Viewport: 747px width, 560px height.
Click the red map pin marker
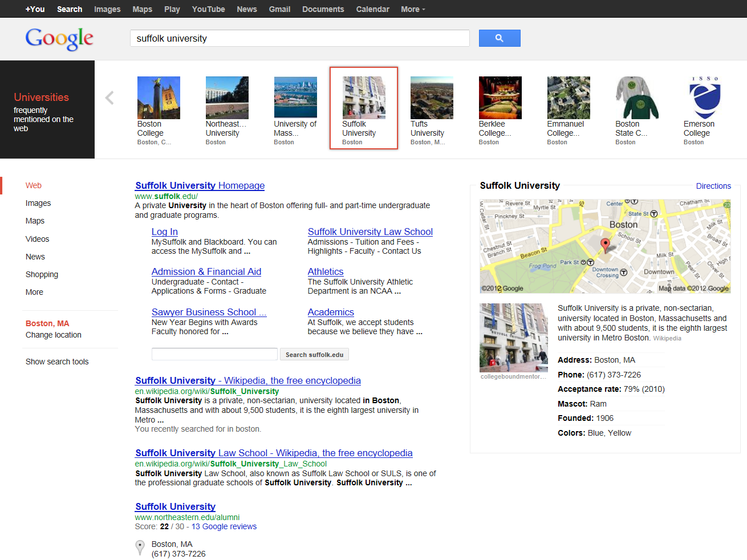point(606,245)
